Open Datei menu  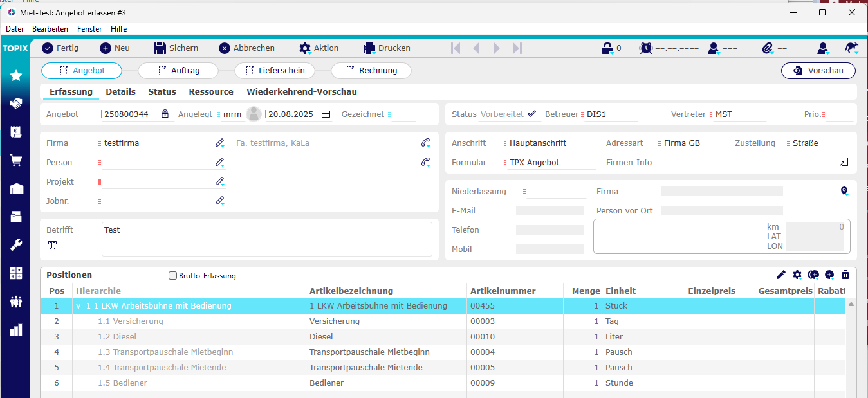click(x=15, y=29)
